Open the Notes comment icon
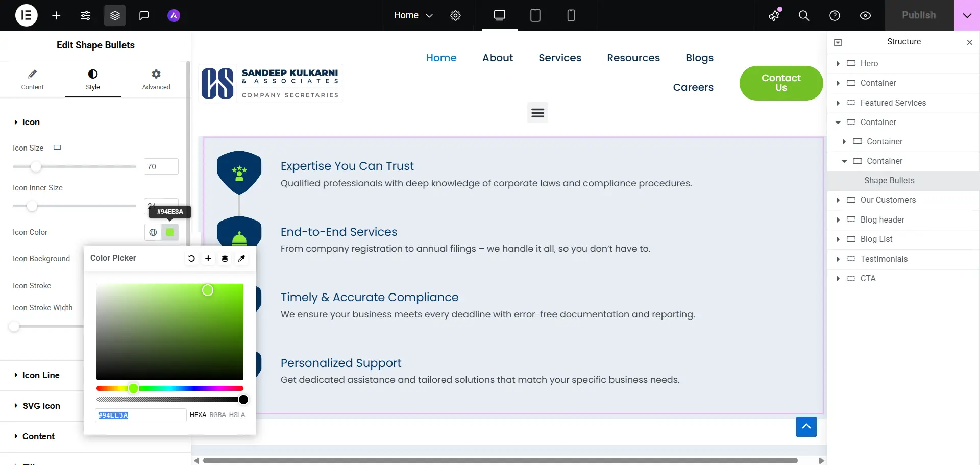Screen dimensions: 980x465 (144, 15)
